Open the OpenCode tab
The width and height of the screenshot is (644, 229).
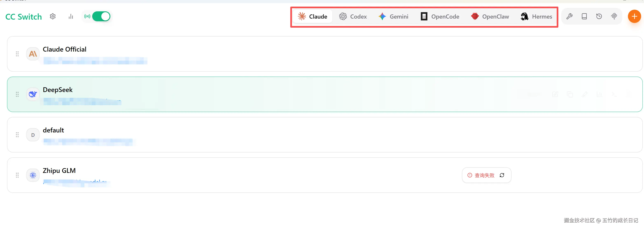tap(440, 17)
